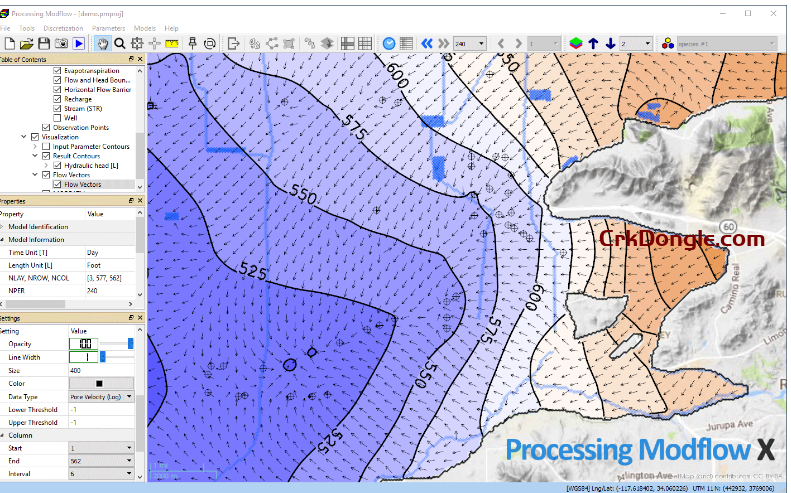Go to previous time step with left chevron
Screen dimensions: 791x493
[x=501, y=44]
